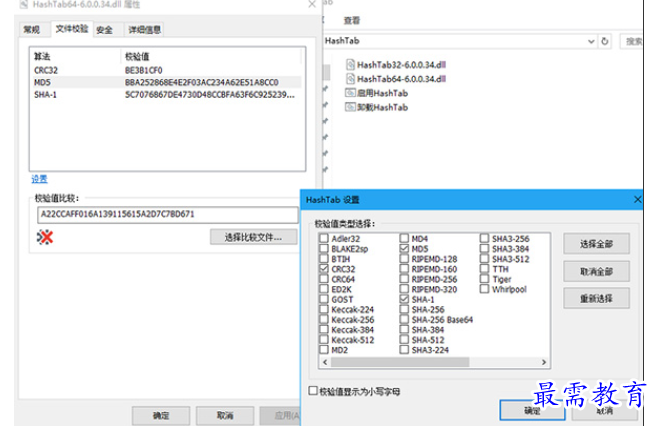Select the HashTab64-6.0.0.34.dll file icon

(x=350, y=79)
